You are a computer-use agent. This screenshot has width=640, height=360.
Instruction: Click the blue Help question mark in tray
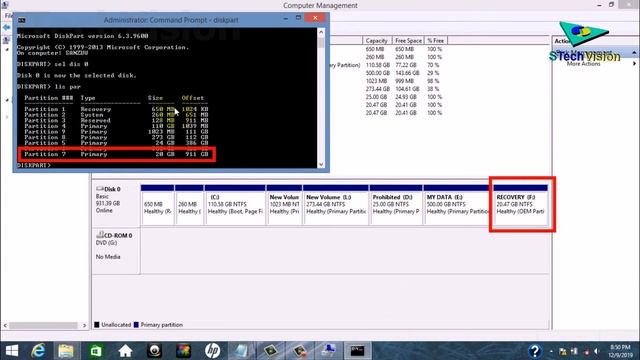click(534, 351)
